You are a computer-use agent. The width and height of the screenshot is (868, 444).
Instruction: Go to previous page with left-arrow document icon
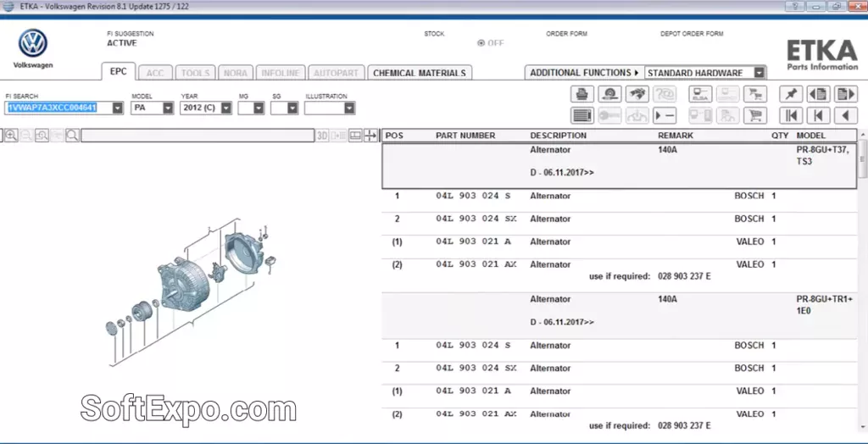[x=818, y=94]
